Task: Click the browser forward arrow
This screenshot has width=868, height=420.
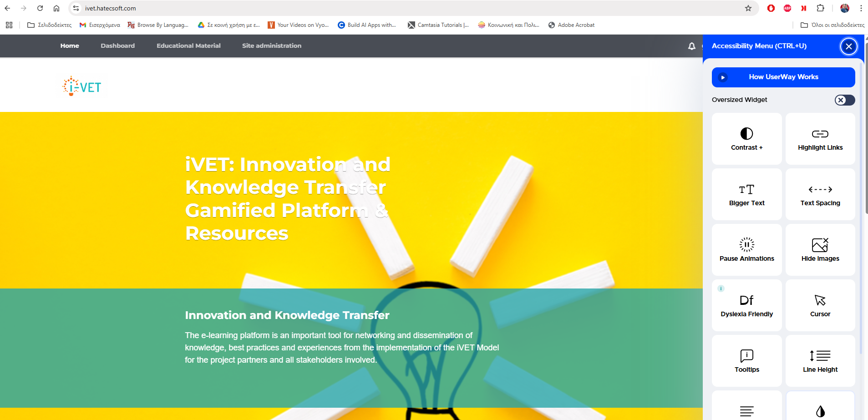Action: click(x=24, y=8)
